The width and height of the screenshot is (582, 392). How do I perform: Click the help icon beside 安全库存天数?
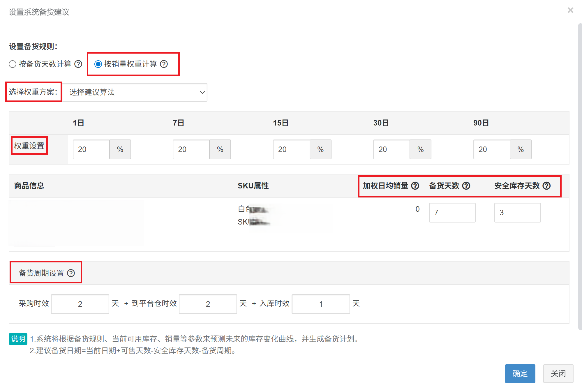point(547,186)
